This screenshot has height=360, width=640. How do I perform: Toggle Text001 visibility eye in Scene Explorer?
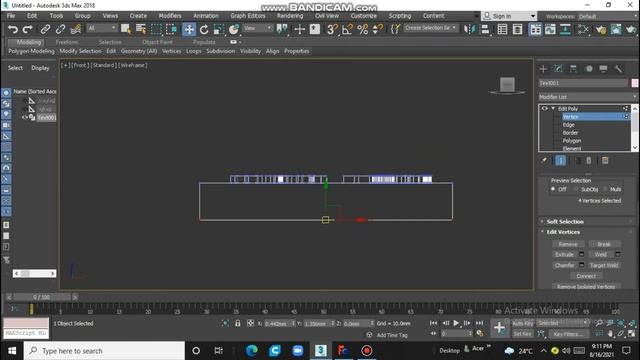24,118
